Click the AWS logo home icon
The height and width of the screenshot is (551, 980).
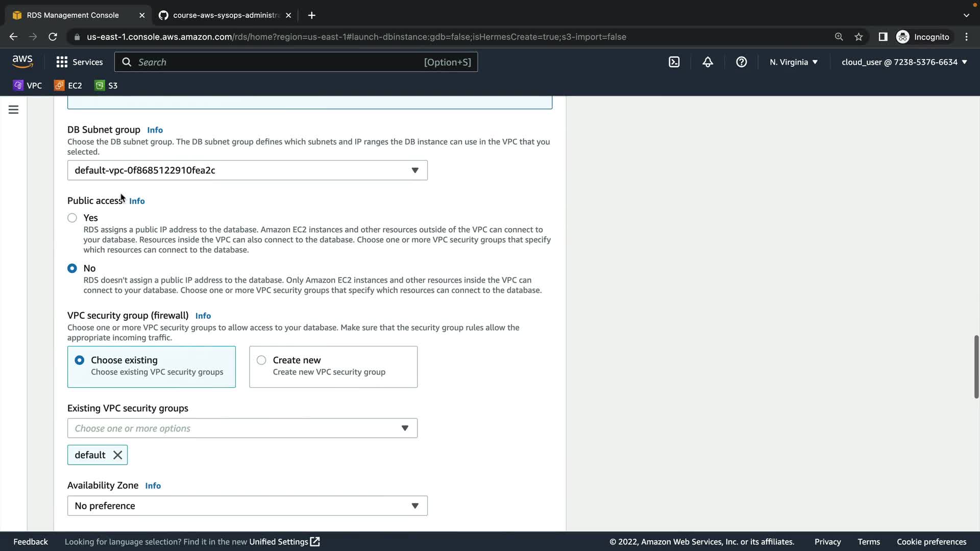pyautogui.click(x=22, y=62)
